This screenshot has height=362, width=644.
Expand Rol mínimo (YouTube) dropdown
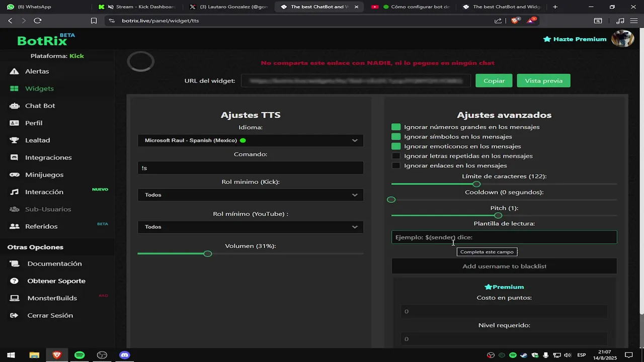click(x=251, y=227)
